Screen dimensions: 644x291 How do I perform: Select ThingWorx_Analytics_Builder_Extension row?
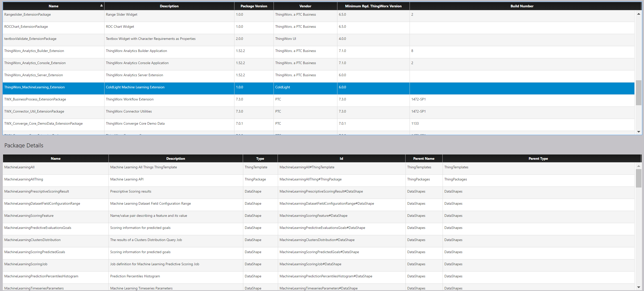(x=318, y=52)
